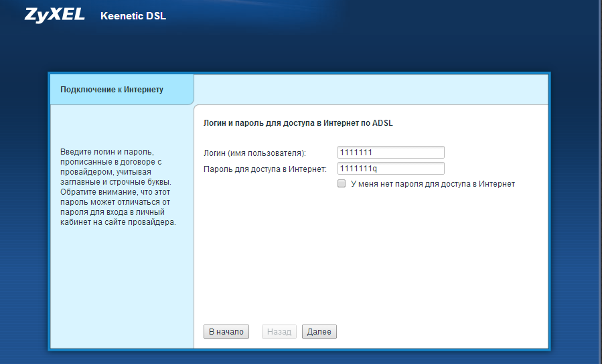
Task: Click the dark blue background below the panel
Action: pos(301,358)
